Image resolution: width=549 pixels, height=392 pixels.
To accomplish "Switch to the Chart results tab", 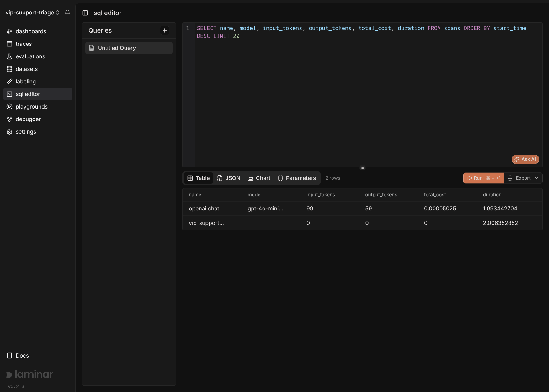I will click(259, 178).
